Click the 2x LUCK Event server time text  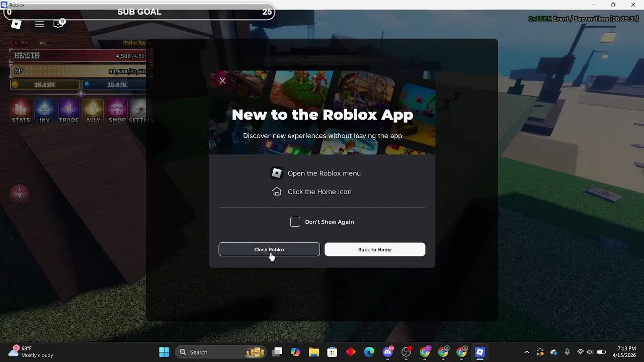click(584, 19)
